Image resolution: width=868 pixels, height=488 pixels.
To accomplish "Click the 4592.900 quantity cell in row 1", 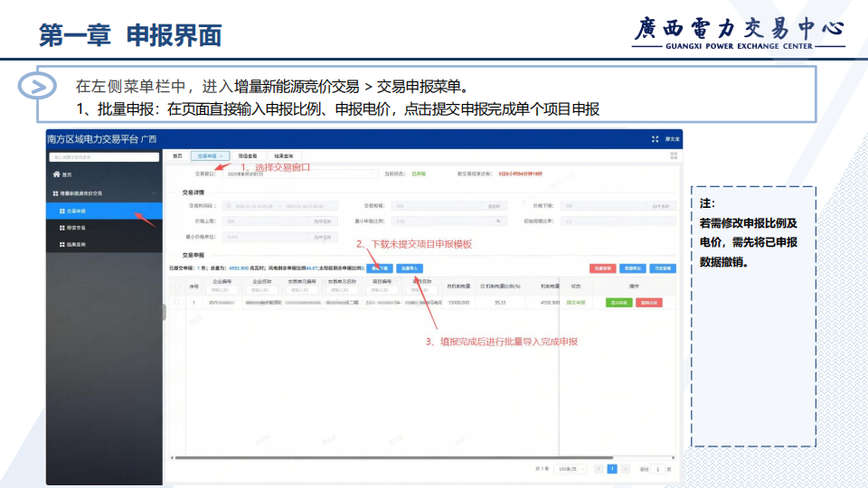I will 551,303.
